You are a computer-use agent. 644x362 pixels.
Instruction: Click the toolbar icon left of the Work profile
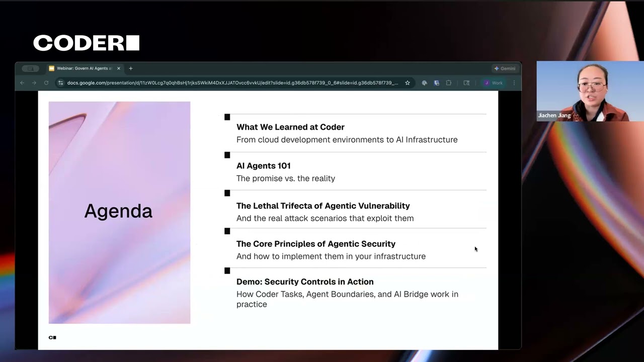(466, 83)
